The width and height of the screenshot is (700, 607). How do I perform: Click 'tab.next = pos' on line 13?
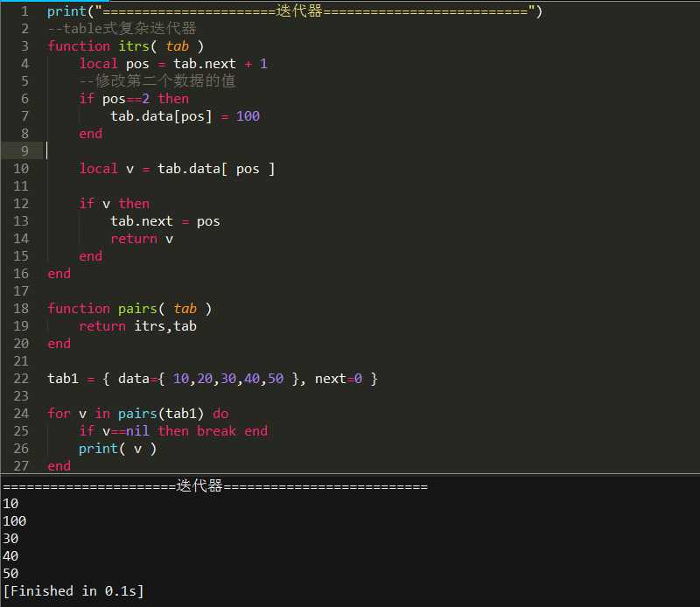coord(165,221)
